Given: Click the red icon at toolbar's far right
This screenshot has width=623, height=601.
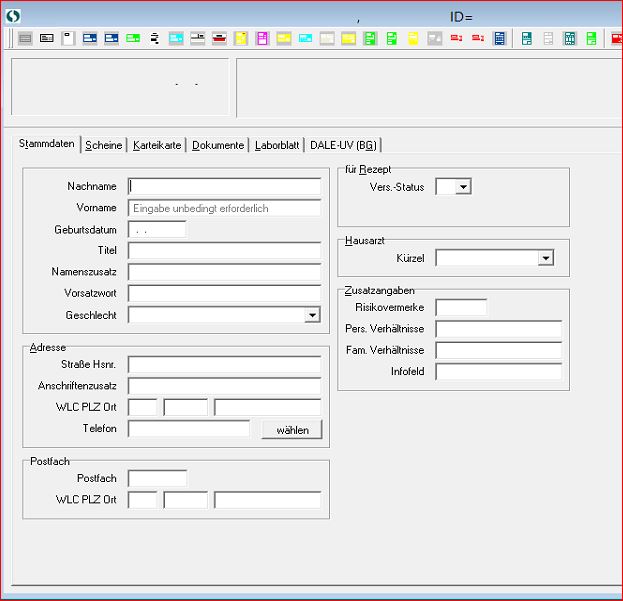Looking at the screenshot, I should [x=616, y=39].
